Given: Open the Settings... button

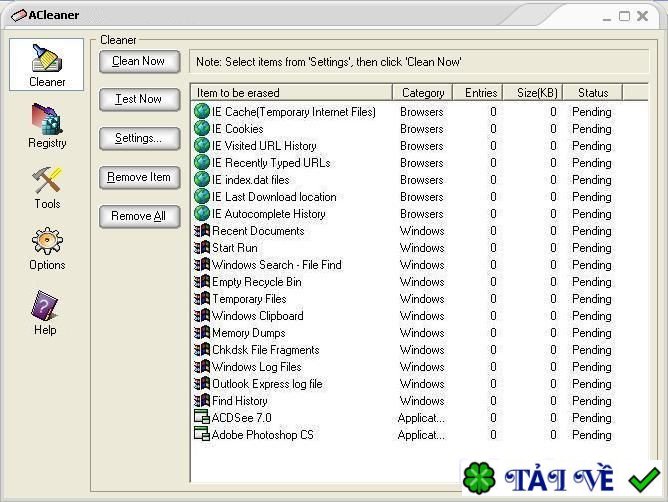Looking at the screenshot, I should point(139,138).
